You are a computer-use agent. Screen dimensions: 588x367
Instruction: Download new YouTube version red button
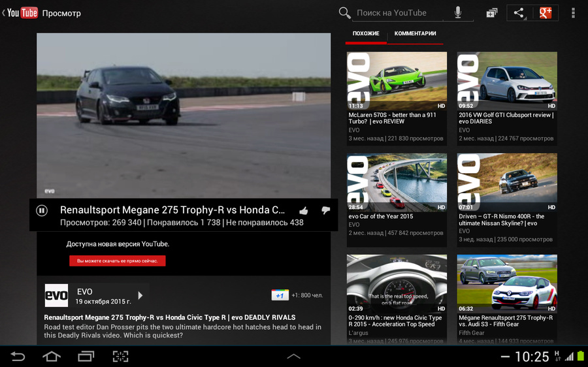118,261
